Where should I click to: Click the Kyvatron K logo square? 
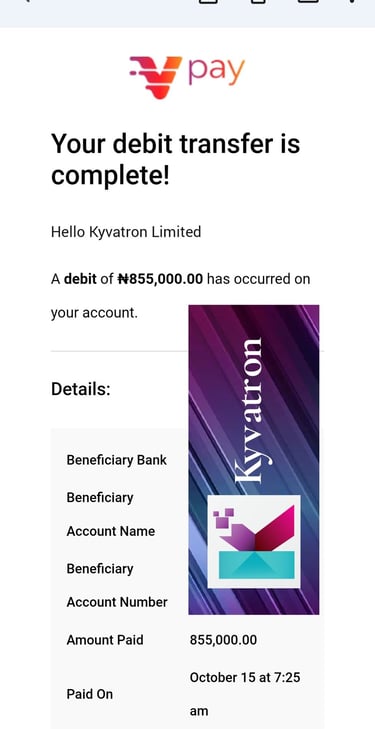pyautogui.click(x=254, y=542)
